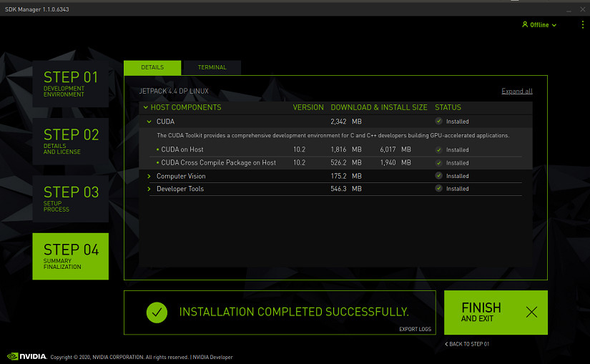Click the NVIDIA logo in the footer
590x364 pixels.
(27, 356)
